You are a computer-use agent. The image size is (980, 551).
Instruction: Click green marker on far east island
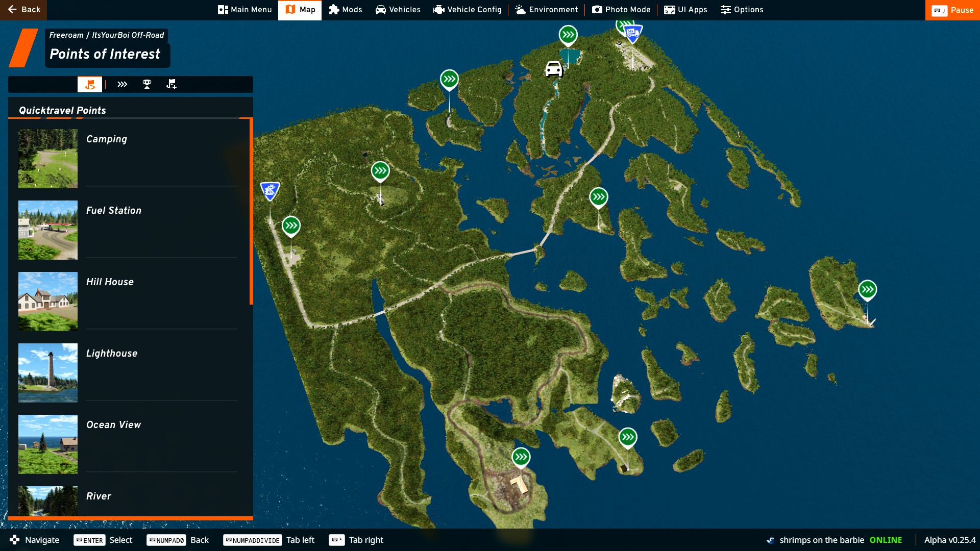click(x=867, y=290)
